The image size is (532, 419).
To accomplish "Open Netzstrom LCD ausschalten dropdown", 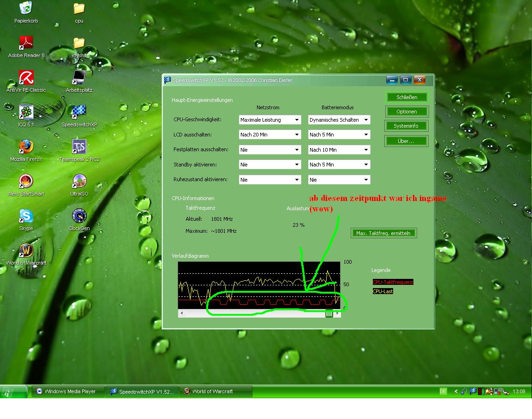I will coord(270,135).
